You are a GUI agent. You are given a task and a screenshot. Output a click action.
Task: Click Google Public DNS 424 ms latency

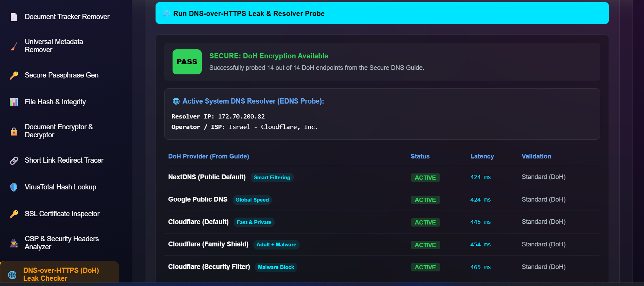(480, 200)
